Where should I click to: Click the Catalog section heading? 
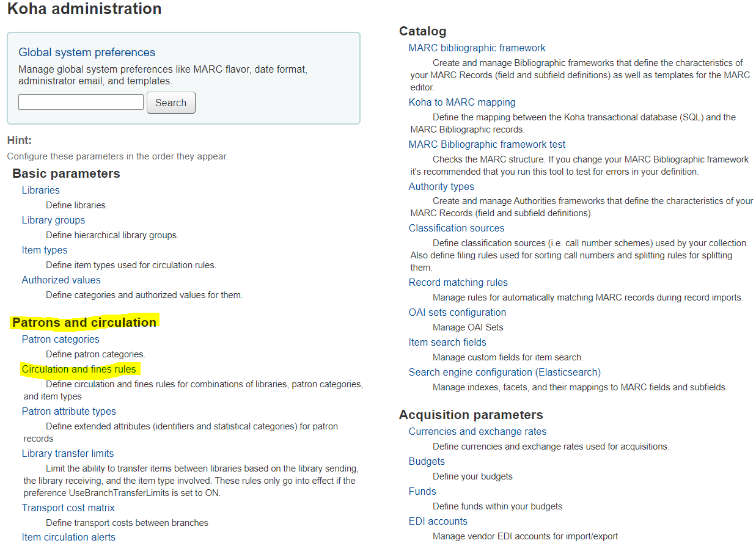423,31
